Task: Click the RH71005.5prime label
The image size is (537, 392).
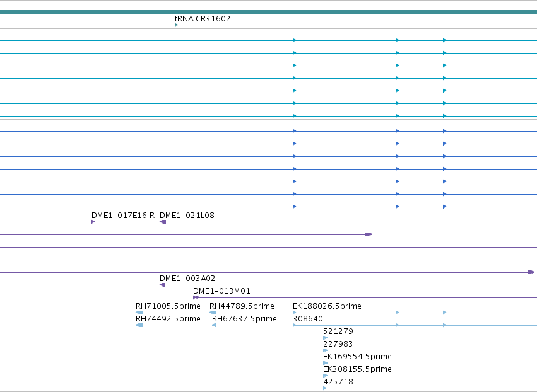Action: (168, 306)
